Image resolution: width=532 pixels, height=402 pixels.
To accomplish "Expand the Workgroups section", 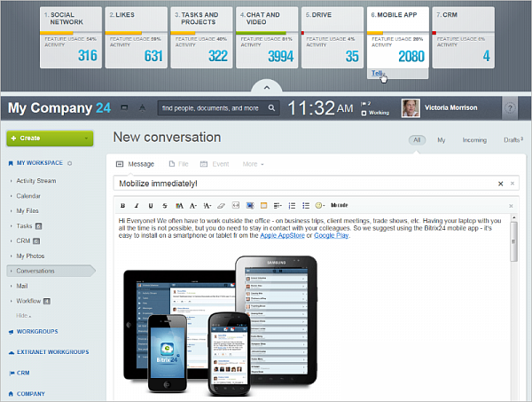I will coord(37,331).
